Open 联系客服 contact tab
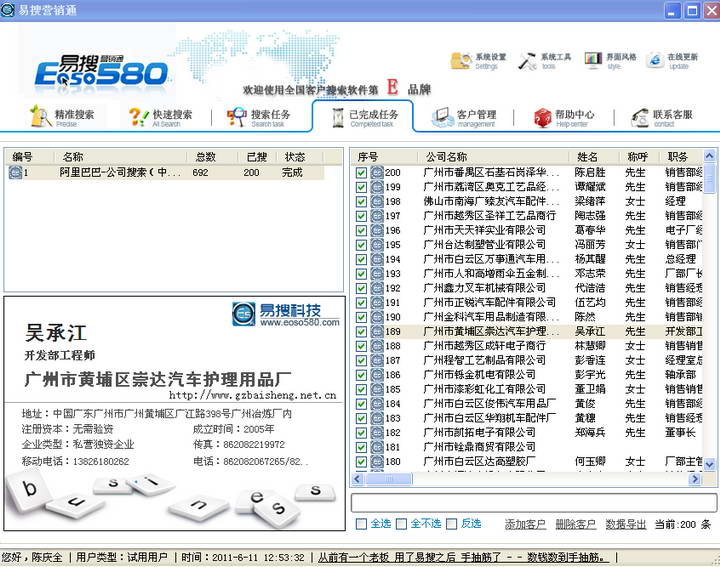The height and width of the screenshot is (567, 720). coord(662,117)
